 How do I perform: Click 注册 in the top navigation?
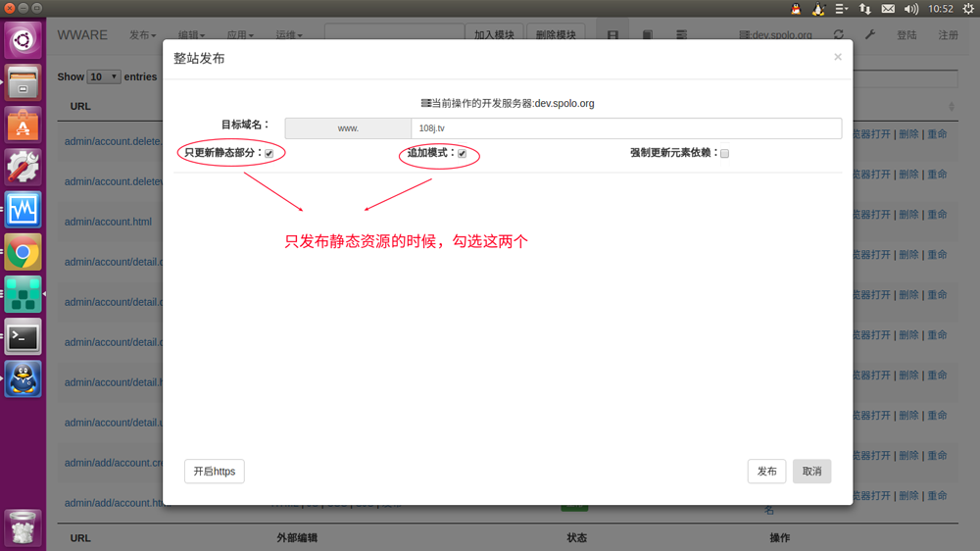pyautogui.click(x=948, y=35)
